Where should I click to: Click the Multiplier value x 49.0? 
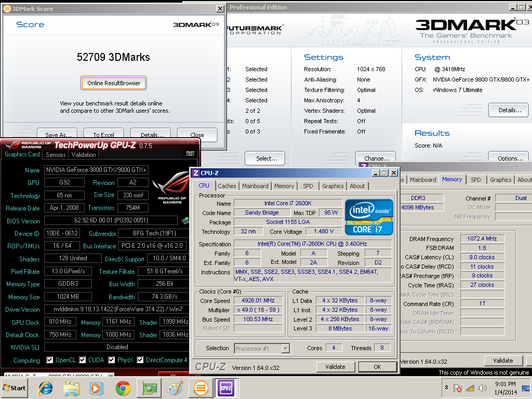[258, 310]
